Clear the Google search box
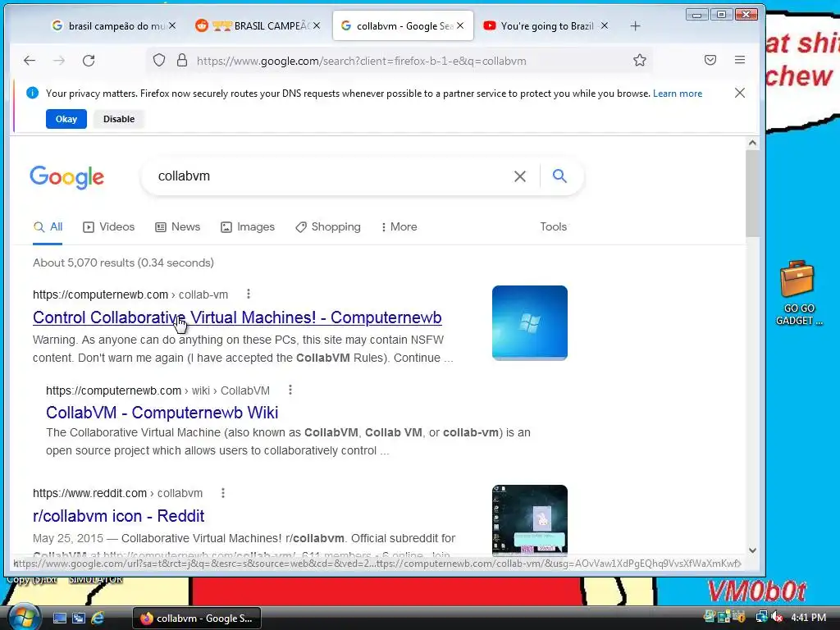Screen dimensions: 840x630 (x=519, y=176)
